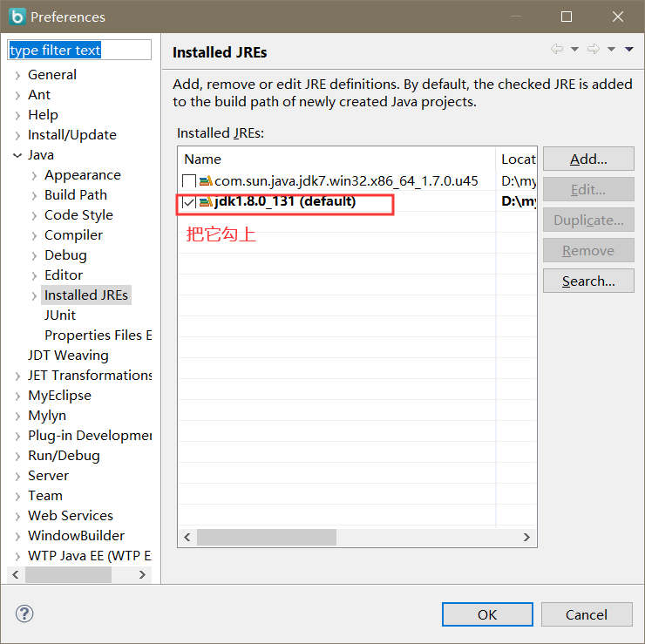Expand the Installed JREs subnode arrow
The image size is (645, 644).
click(x=34, y=295)
